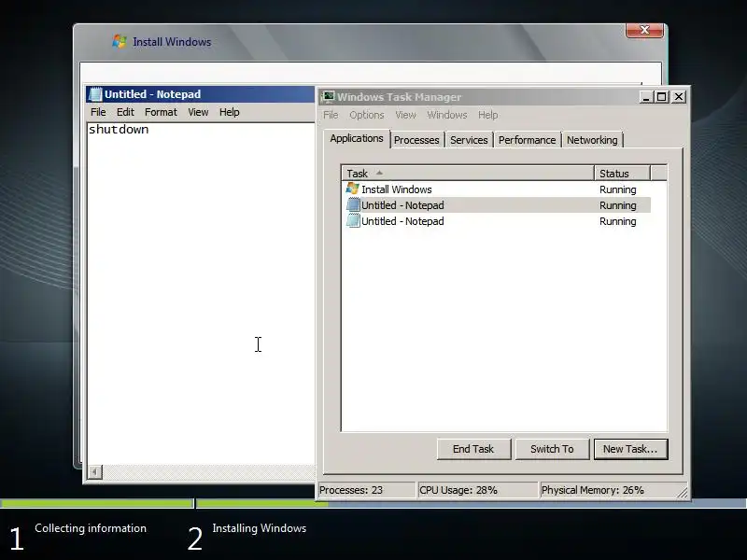
Task: Click the Switch To button
Action: click(552, 449)
